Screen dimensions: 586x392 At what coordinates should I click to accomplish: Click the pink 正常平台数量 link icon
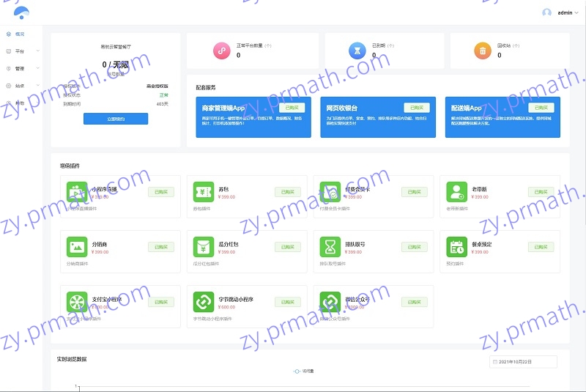(222, 51)
